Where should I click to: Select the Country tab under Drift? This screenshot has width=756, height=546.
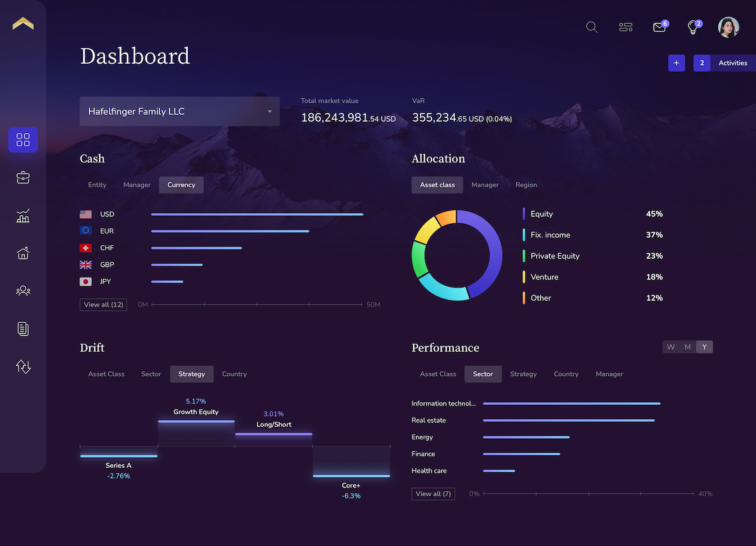234,374
